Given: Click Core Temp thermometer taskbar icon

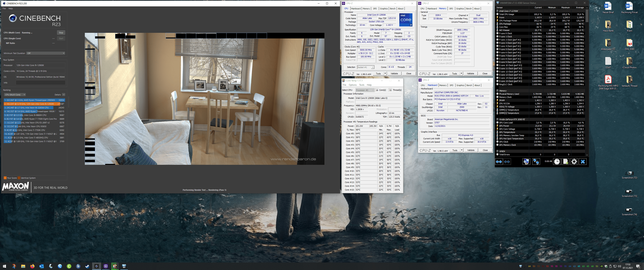Looking at the screenshot, I should [x=115, y=266].
